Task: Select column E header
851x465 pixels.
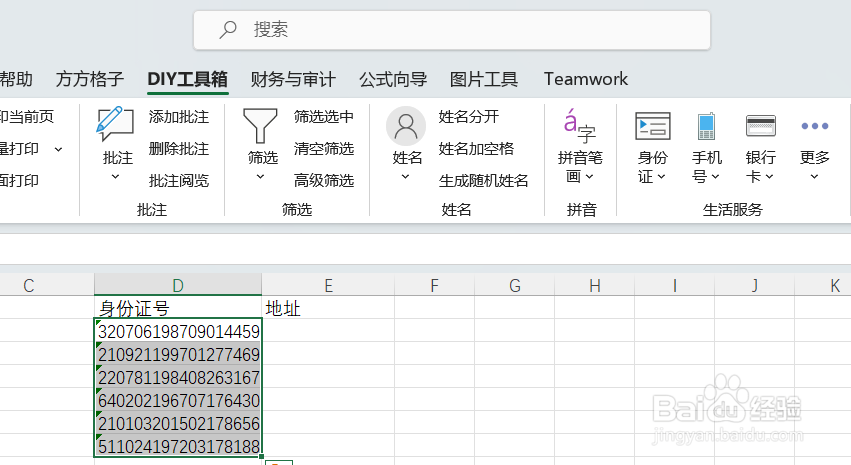Action: tap(328, 285)
